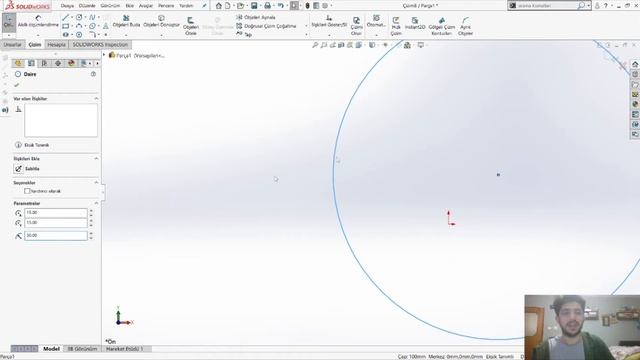The height and width of the screenshot is (360, 640).
Task: Collapse the Var olan İlişkiler section
Action: click(x=96, y=99)
